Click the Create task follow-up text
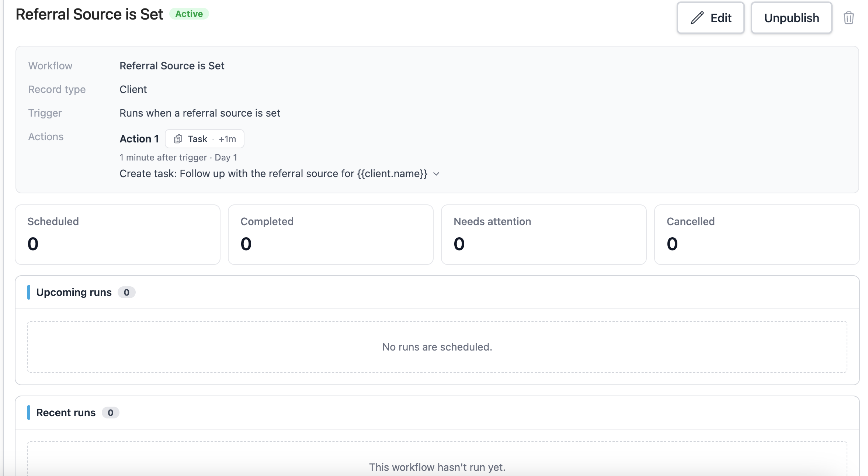The height and width of the screenshot is (476, 868). tap(273, 174)
